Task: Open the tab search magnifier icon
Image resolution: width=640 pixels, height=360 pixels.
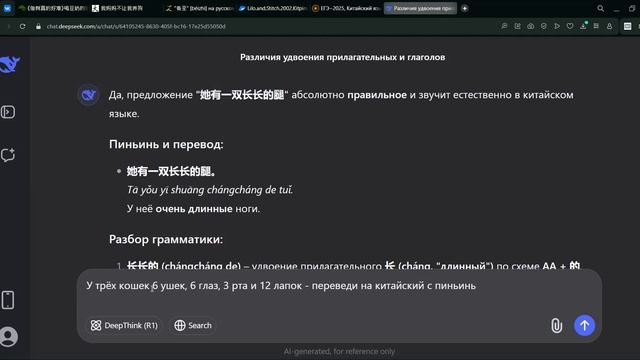Action: pos(600,8)
